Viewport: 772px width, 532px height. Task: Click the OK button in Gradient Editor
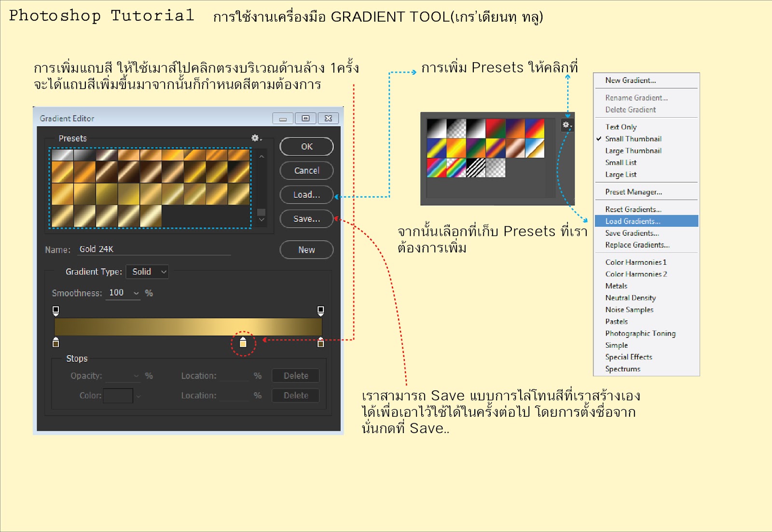(x=306, y=146)
